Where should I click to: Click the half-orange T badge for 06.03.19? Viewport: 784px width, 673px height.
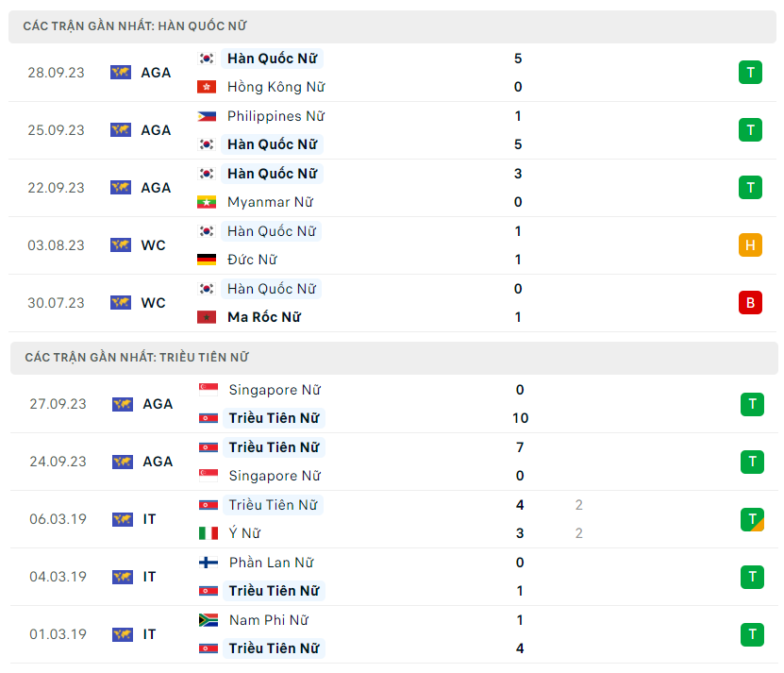(x=752, y=519)
